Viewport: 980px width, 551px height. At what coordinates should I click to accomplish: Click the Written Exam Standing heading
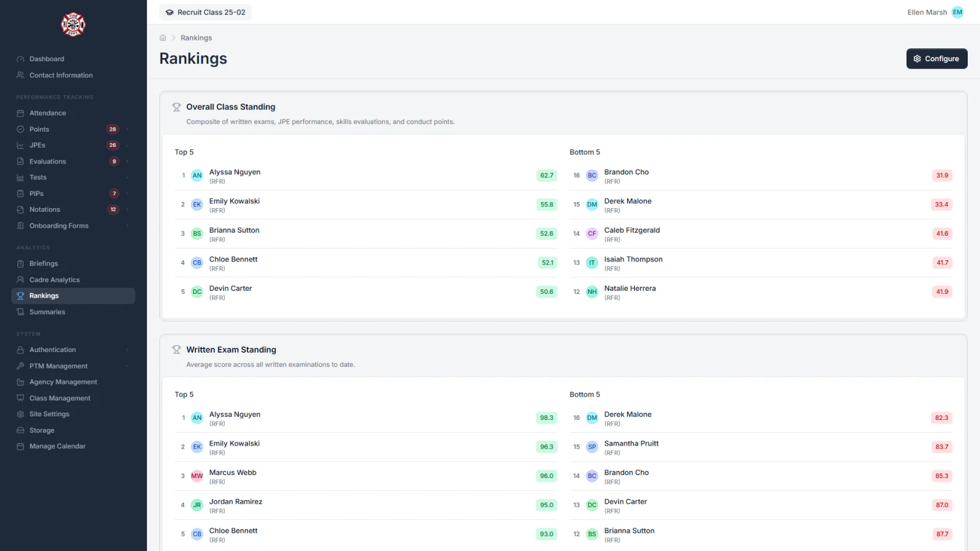[x=231, y=350]
